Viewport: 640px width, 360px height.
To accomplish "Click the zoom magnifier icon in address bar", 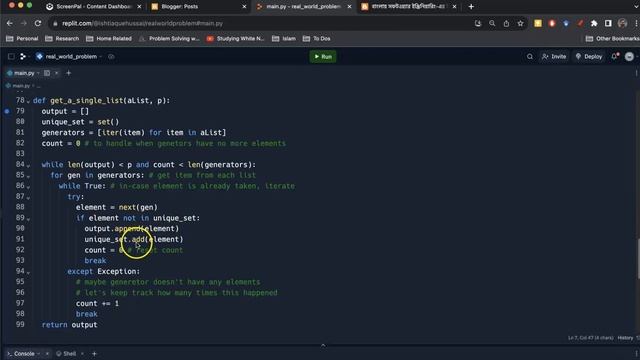I will click(492, 23).
